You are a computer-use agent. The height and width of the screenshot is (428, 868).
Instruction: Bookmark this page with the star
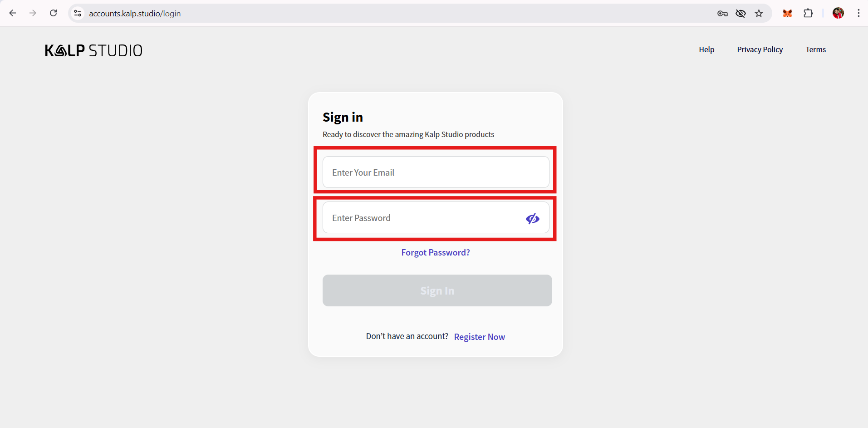(759, 14)
